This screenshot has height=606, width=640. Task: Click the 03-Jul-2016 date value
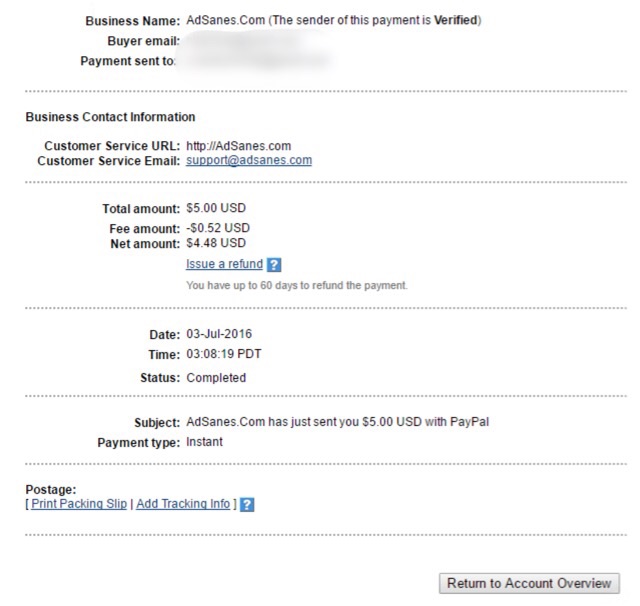click(219, 334)
